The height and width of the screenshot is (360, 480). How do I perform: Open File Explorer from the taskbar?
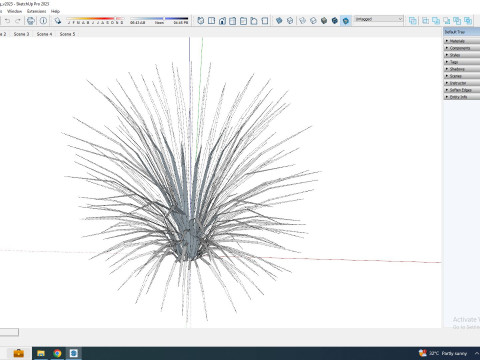pos(41,353)
